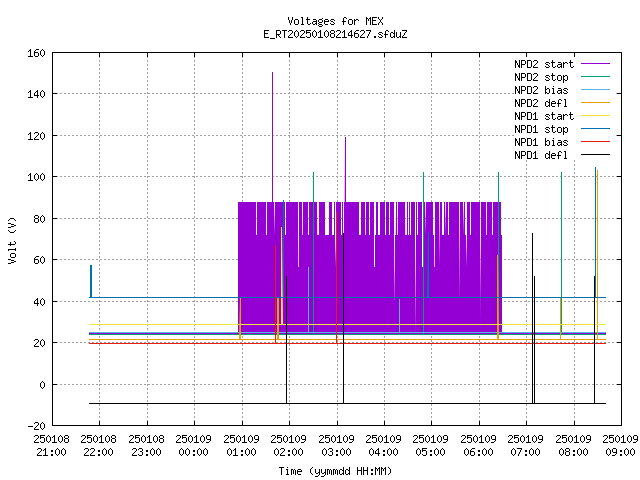The height and width of the screenshot is (480, 640).
Task: Click the 250109 02:00 x-axis tick label
Action: [289, 446]
